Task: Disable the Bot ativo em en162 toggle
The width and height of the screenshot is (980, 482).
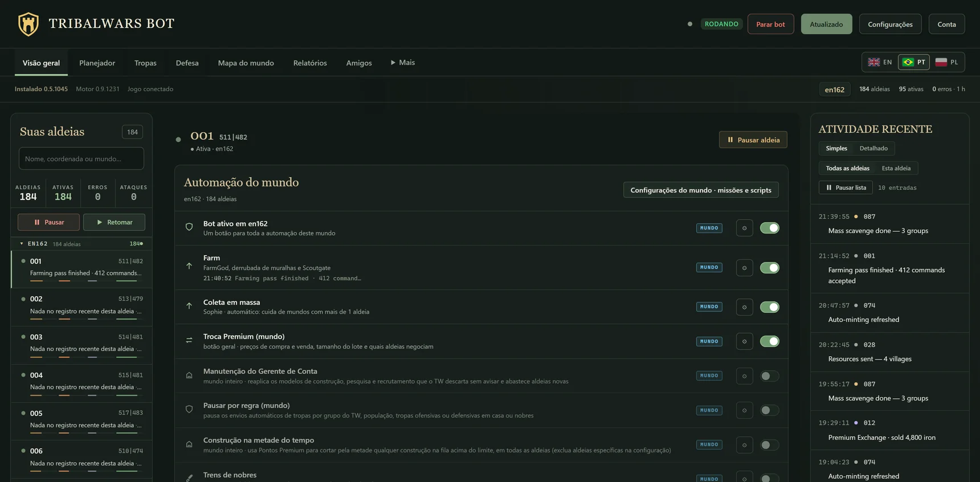Action: pos(769,228)
